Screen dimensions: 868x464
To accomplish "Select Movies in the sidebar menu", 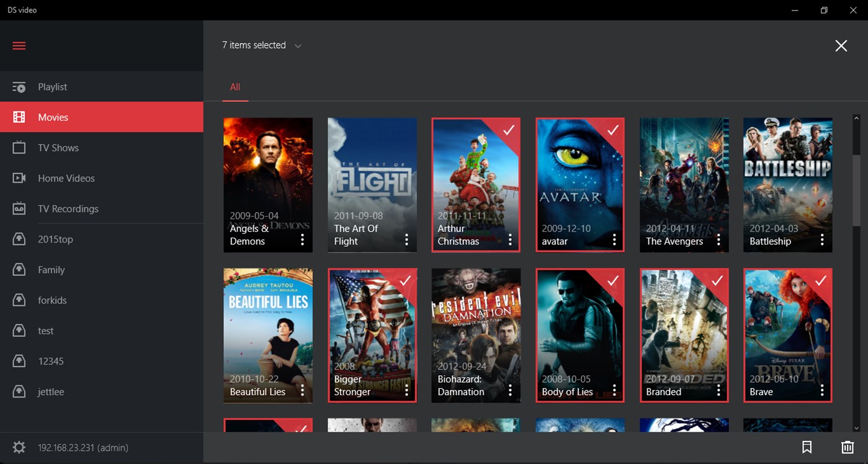I will point(53,117).
